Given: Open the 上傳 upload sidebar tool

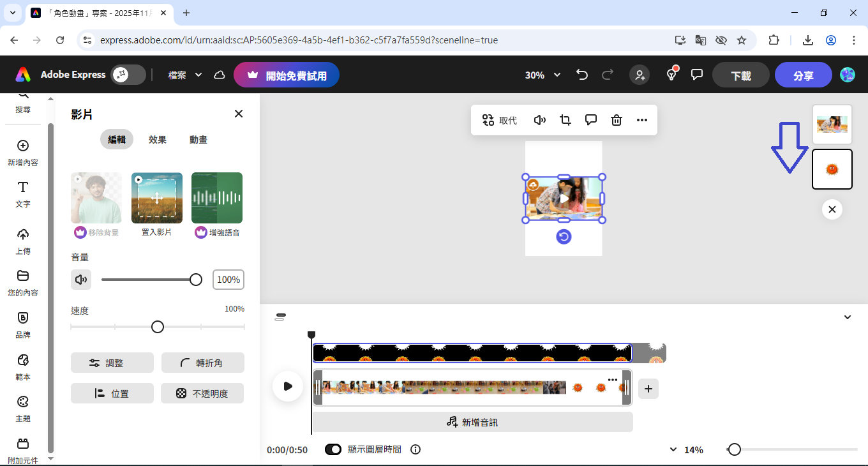Looking at the screenshot, I should tap(23, 241).
